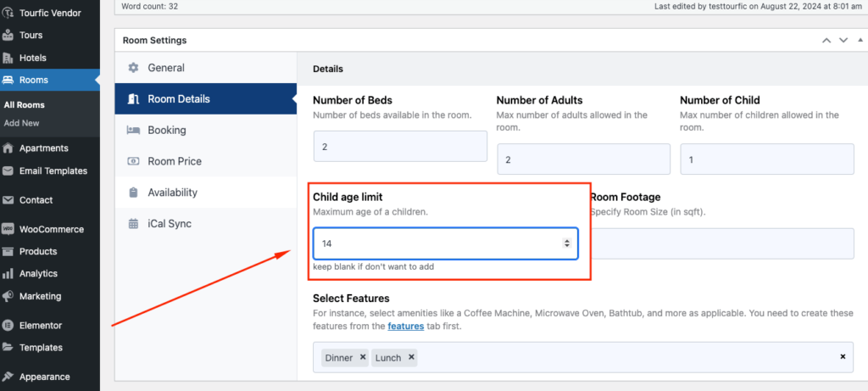Move Room Settings panel down
The image size is (868, 391).
[843, 41]
